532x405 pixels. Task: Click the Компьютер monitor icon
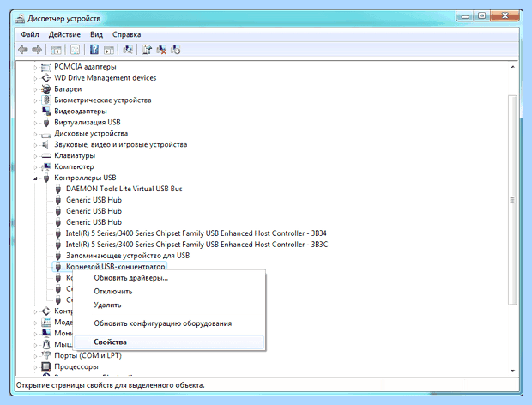[45, 166]
